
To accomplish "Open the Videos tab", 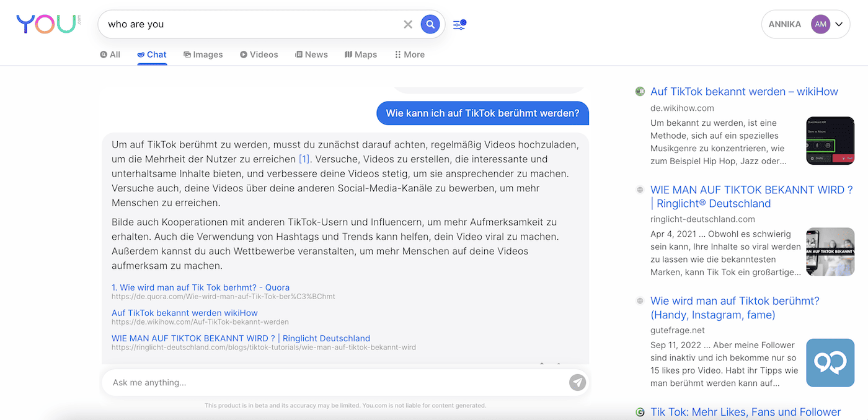I will tap(259, 55).
